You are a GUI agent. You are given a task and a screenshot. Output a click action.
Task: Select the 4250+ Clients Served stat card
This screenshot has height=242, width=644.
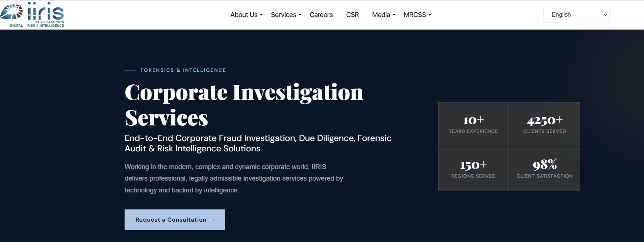pyautogui.click(x=545, y=124)
